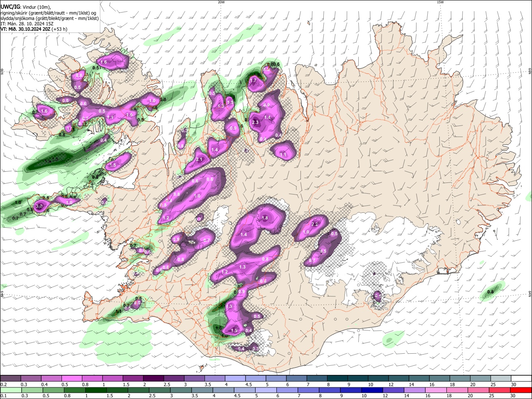Click the 0.4 label on the snow scale

44,384
